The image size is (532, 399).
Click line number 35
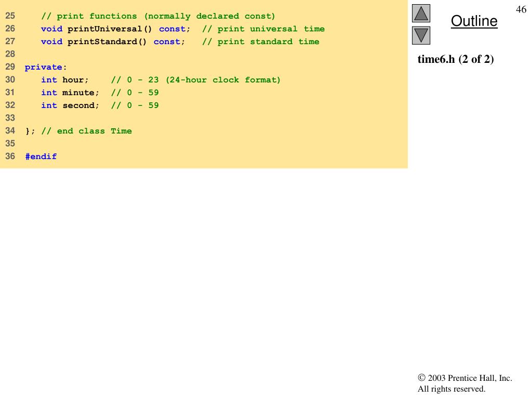click(x=10, y=143)
